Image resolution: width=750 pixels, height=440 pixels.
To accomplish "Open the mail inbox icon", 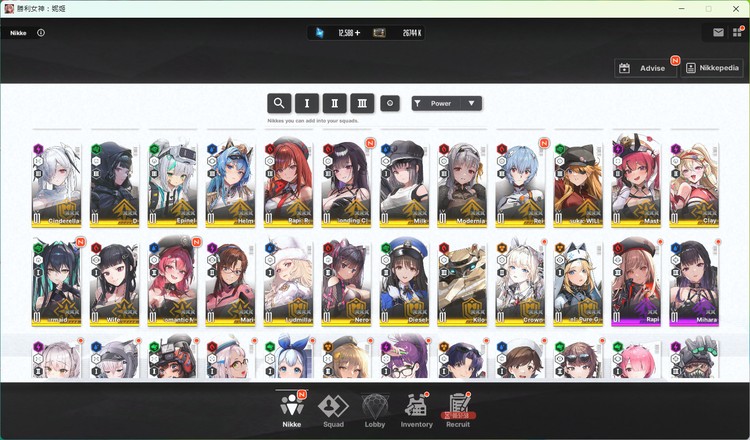I will pos(718,33).
